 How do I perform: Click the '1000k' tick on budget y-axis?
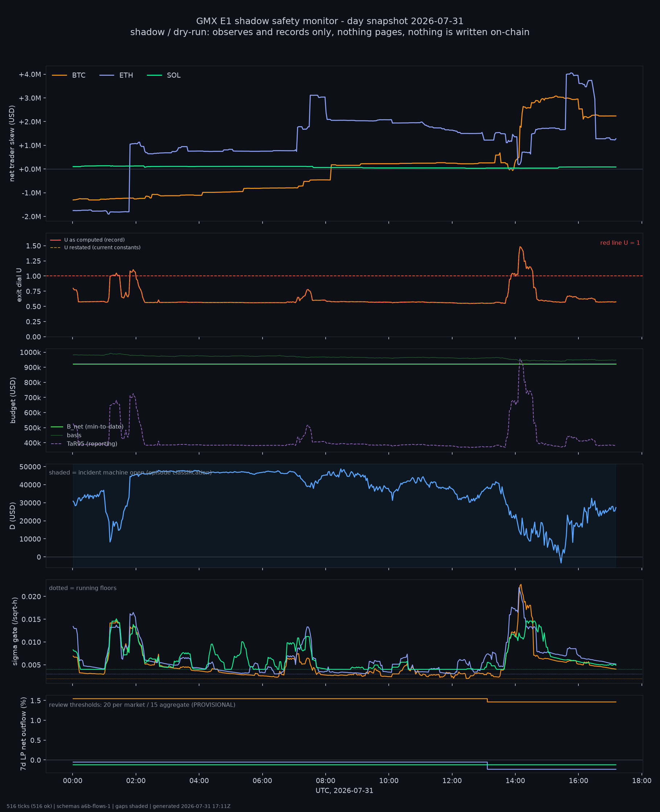pyautogui.click(x=30, y=352)
